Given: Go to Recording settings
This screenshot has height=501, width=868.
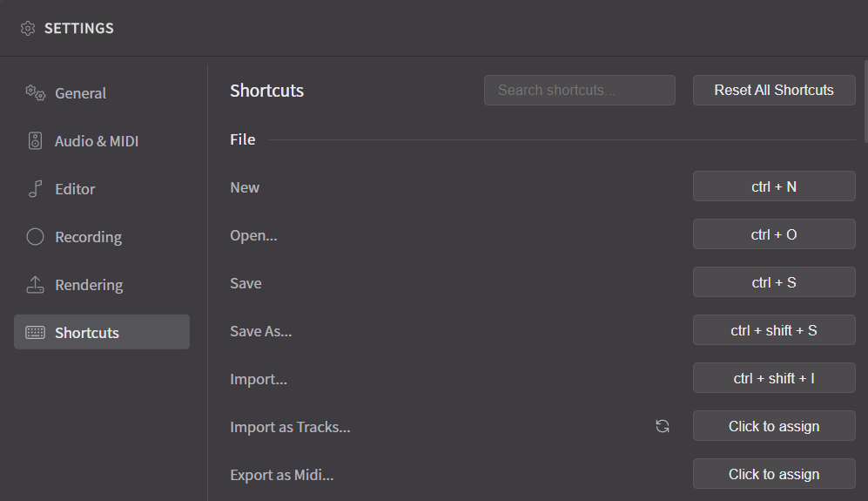Looking at the screenshot, I should point(102,237).
